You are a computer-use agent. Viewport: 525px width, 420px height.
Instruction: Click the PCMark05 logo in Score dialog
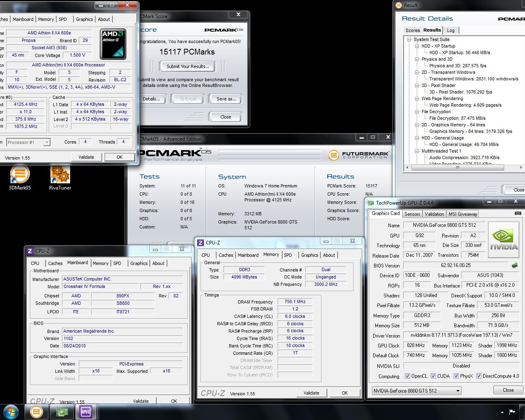(x=224, y=30)
